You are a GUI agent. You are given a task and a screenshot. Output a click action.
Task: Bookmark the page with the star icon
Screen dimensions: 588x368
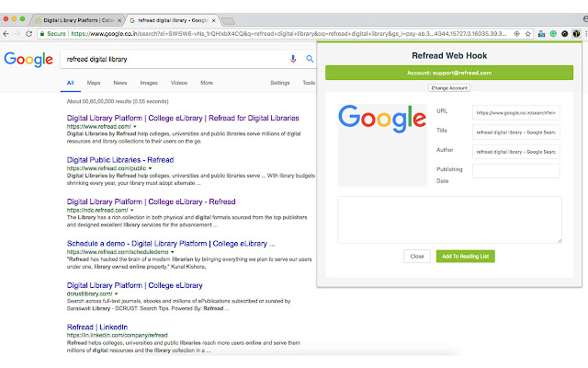528,34
